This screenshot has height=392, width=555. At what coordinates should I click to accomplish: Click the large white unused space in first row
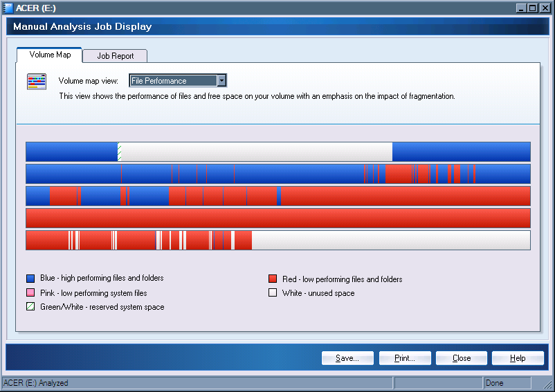256,152
